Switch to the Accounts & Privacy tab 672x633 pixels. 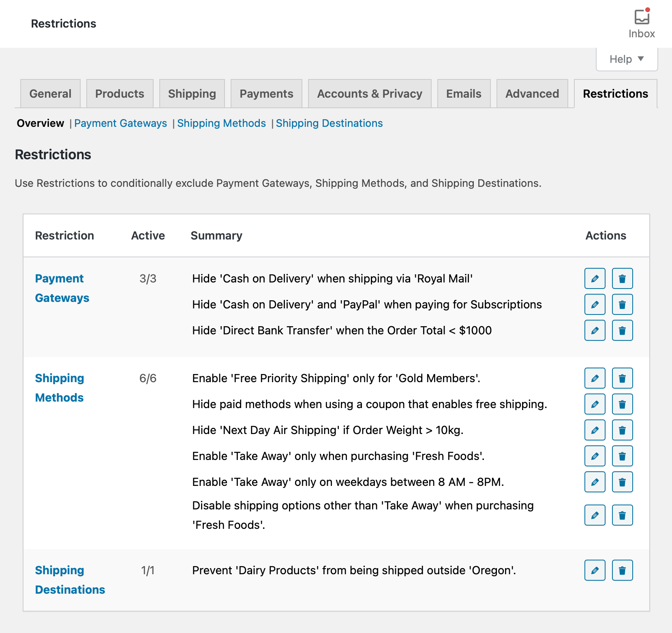point(369,93)
